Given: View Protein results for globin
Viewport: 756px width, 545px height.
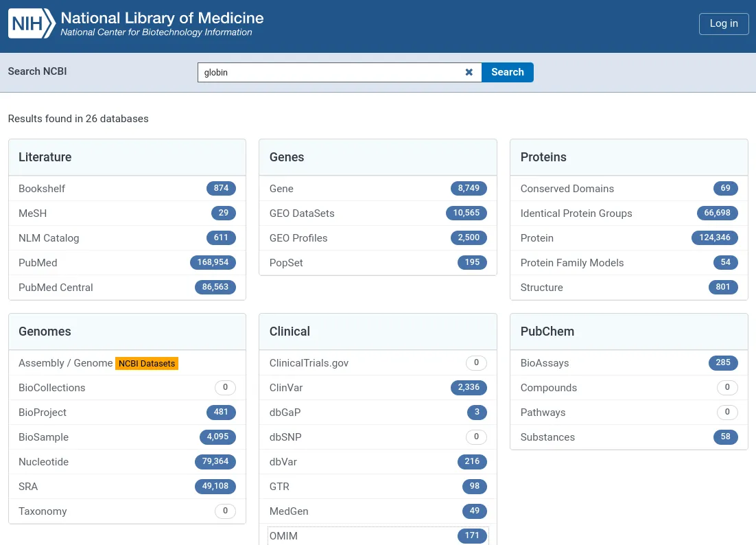Looking at the screenshot, I should (x=536, y=237).
